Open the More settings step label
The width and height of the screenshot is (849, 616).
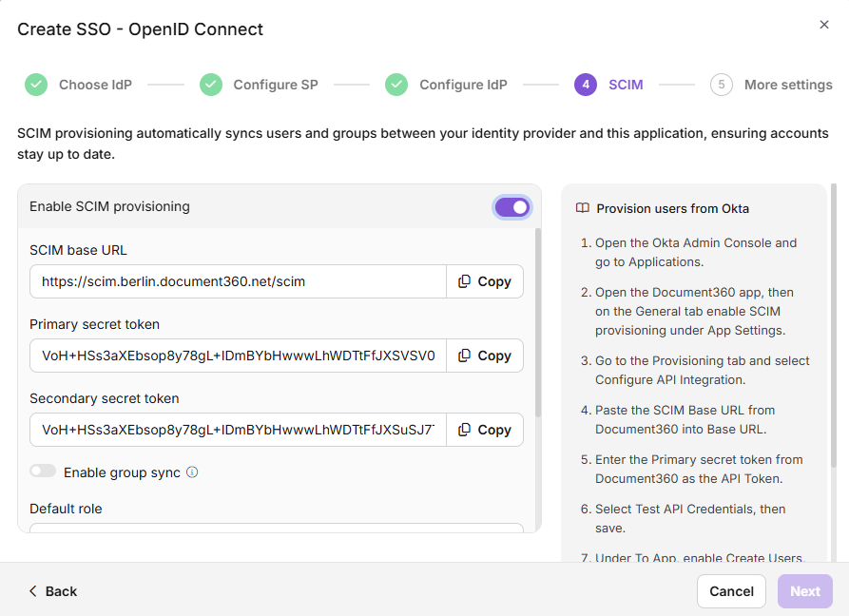pyautogui.click(x=788, y=85)
